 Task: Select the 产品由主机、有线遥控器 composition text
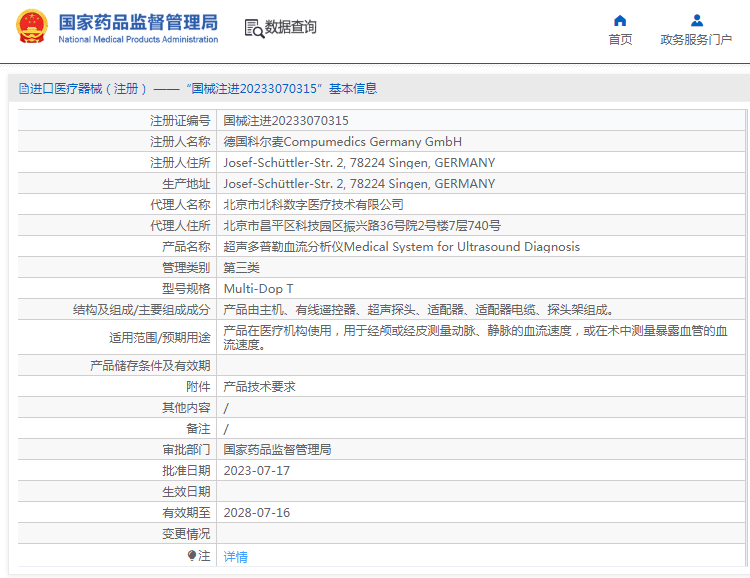tap(419, 310)
